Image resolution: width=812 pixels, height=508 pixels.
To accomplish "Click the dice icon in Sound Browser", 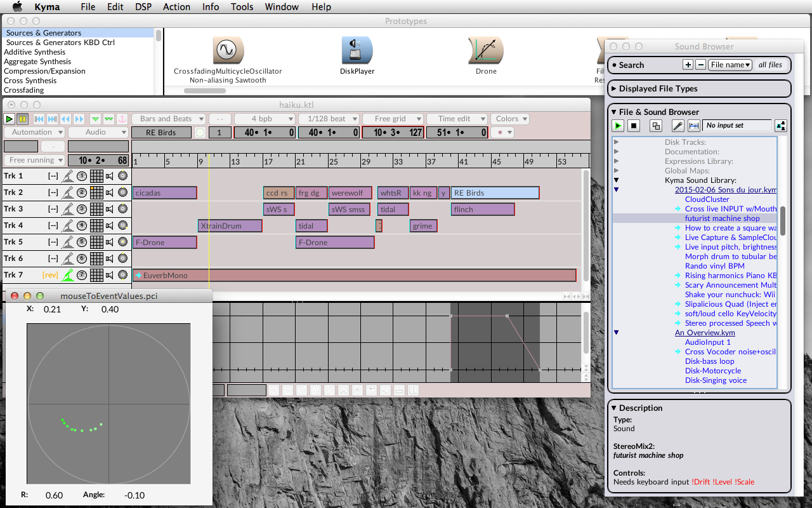I will pos(657,126).
